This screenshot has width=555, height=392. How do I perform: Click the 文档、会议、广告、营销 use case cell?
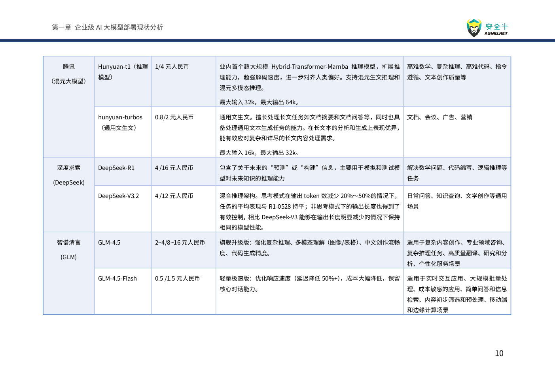[439, 117]
